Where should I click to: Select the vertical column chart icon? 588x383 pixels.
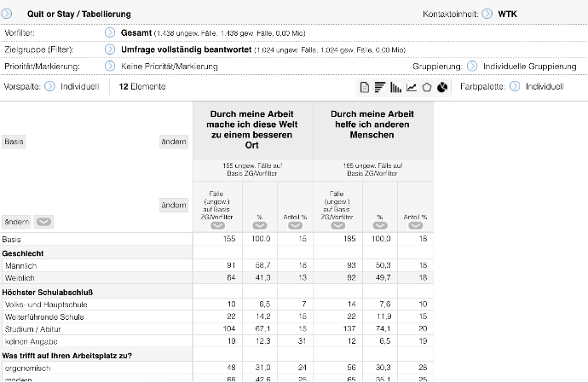(395, 87)
